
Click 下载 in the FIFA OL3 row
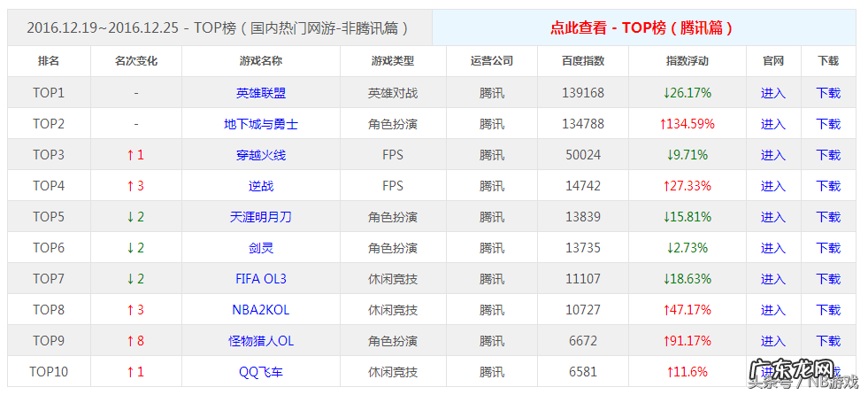coord(828,279)
